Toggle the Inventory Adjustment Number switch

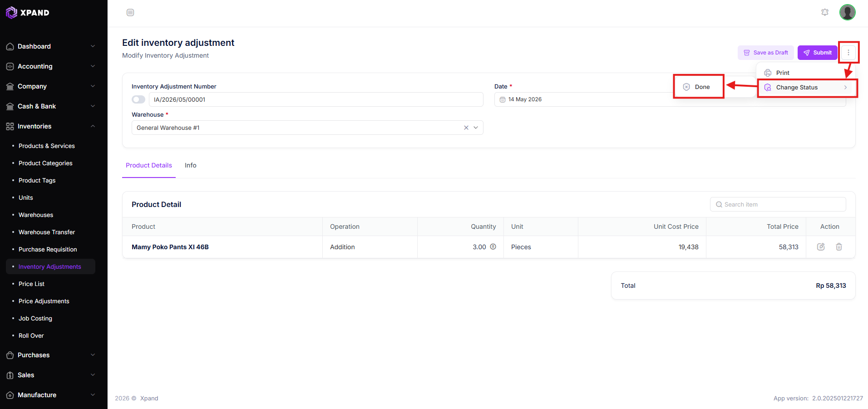tap(138, 99)
